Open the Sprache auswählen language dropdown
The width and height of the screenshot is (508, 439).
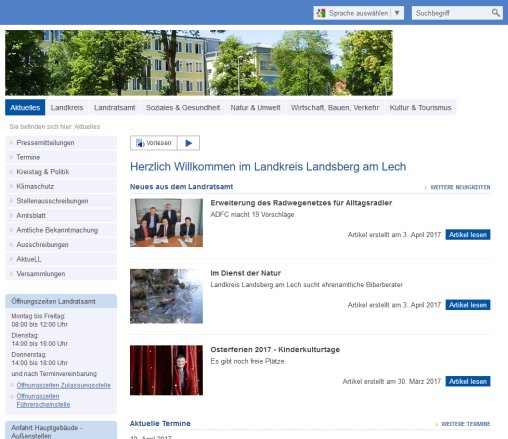(358, 13)
